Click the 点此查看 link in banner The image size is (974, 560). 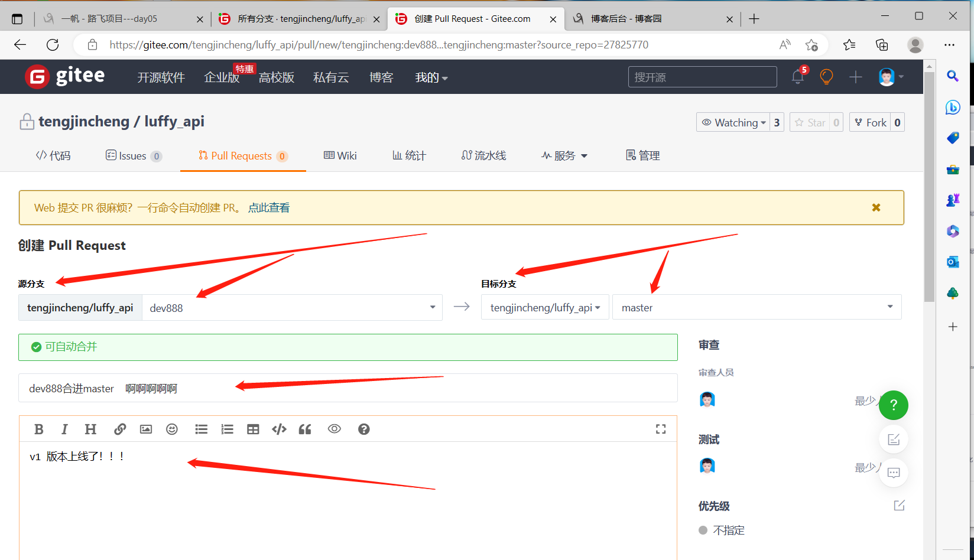point(269,207)
